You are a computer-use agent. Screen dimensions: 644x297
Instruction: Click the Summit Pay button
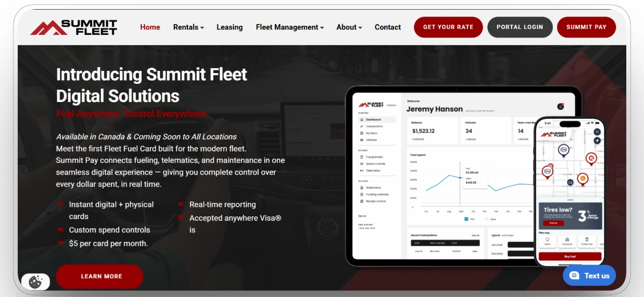pos(587,27)
